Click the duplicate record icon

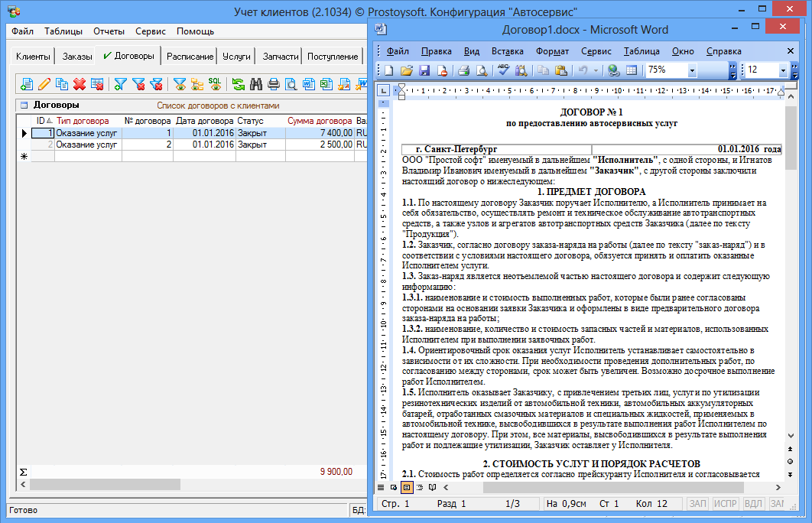click(62, 84)
